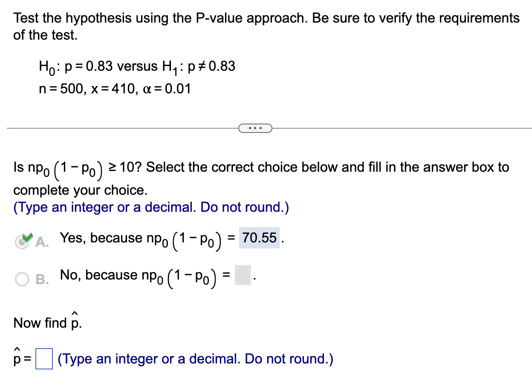
Task: Click the 'Now find p' prompt text
Action: [x=44, y=323]
